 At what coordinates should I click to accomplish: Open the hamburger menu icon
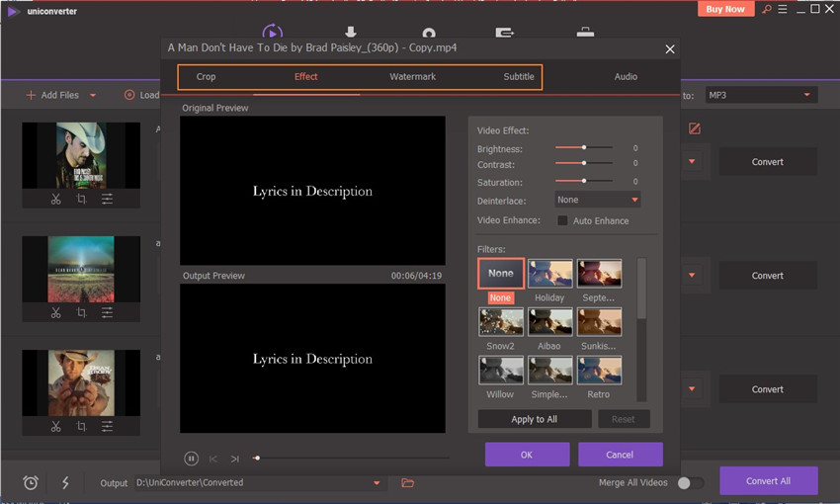coord(782,9)
